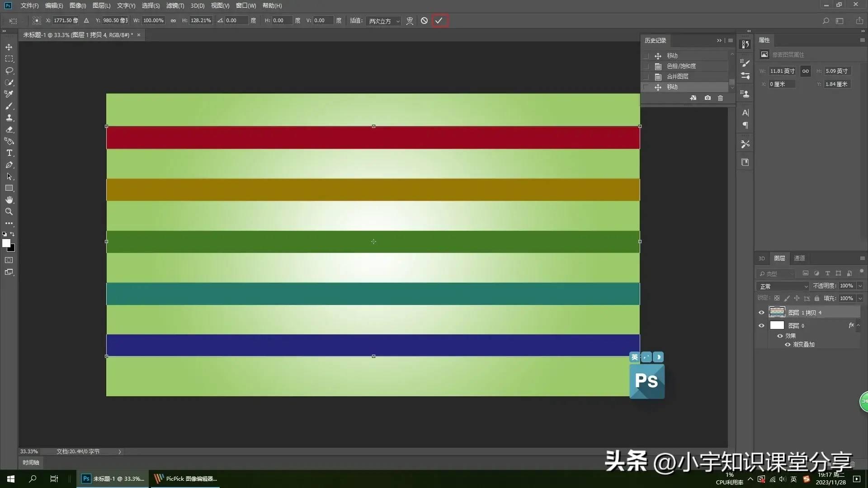Open the 插值 interpolation dropdown 两次立方
The image size is (868, 488).
(x=384, y=21)
